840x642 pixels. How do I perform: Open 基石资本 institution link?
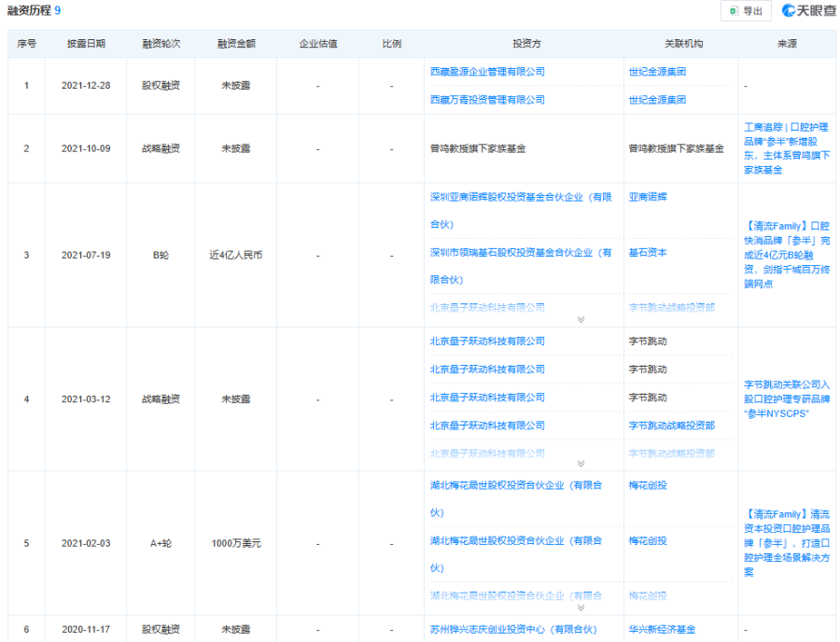tap(648, 253)
